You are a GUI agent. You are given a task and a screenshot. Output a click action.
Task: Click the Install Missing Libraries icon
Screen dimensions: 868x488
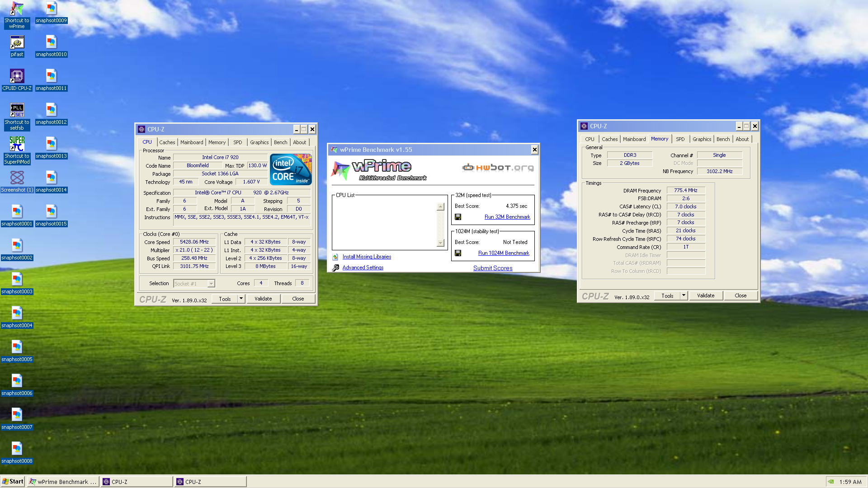tap(335, 257)
